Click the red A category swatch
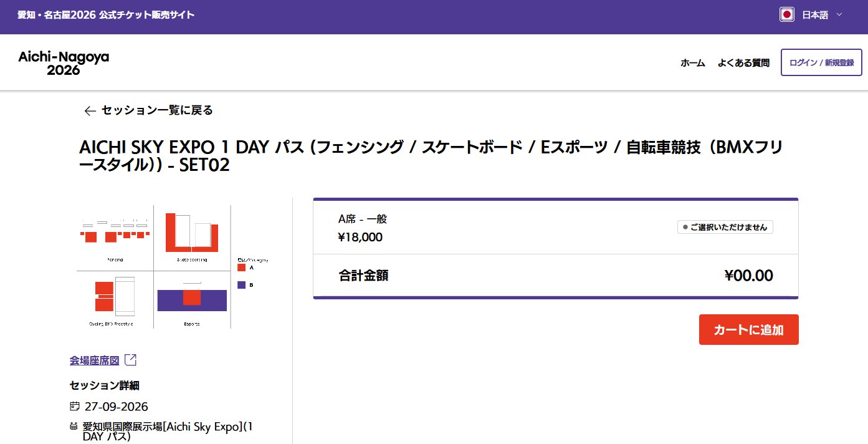Screen dimensions: 868x444 coord(242,268)
